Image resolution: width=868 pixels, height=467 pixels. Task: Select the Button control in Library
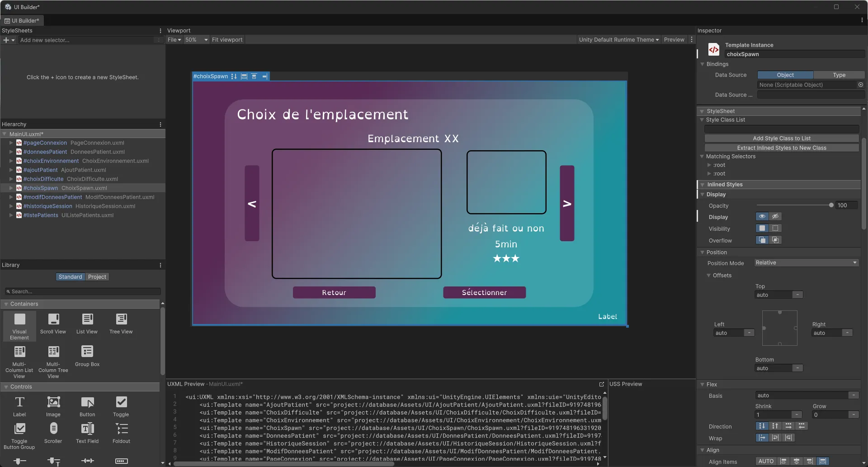coord(87,407)
